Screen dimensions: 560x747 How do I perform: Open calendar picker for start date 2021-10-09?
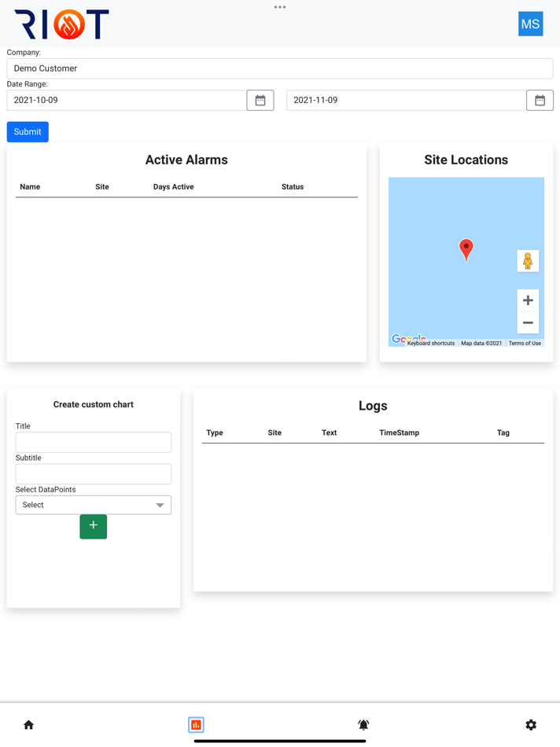pyautogui.click(x=260, y=100)
